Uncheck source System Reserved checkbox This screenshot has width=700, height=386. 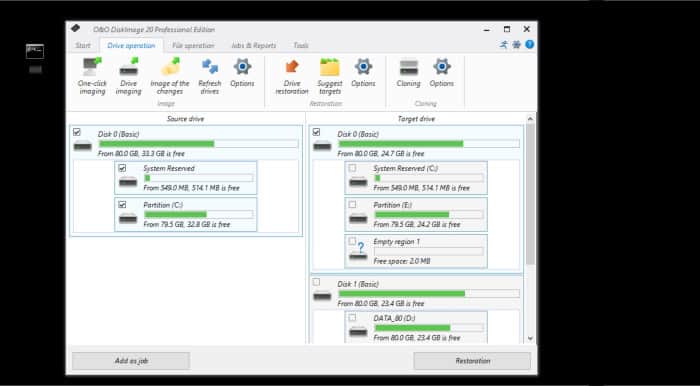point(122,168)
